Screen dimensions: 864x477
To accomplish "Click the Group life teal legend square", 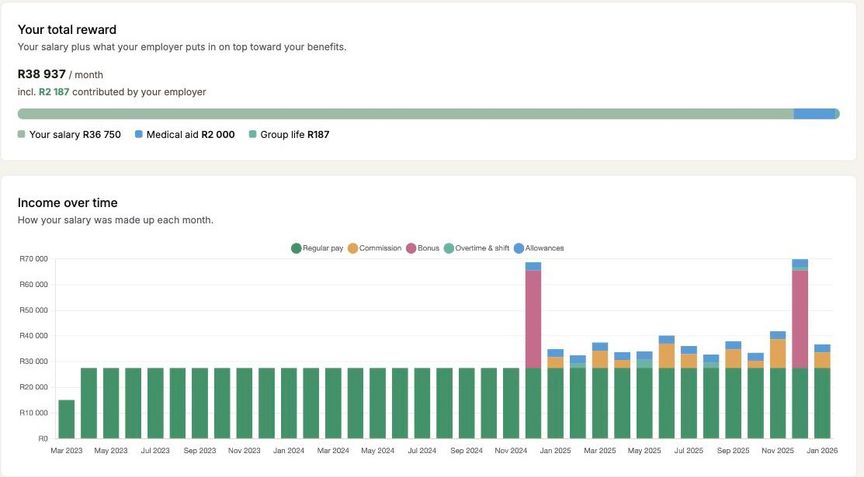I will pyautogui.click(x=253, y=134).
